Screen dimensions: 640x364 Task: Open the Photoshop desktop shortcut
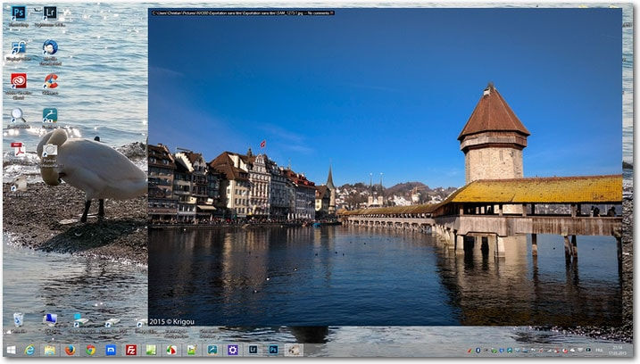coord(19,13)
